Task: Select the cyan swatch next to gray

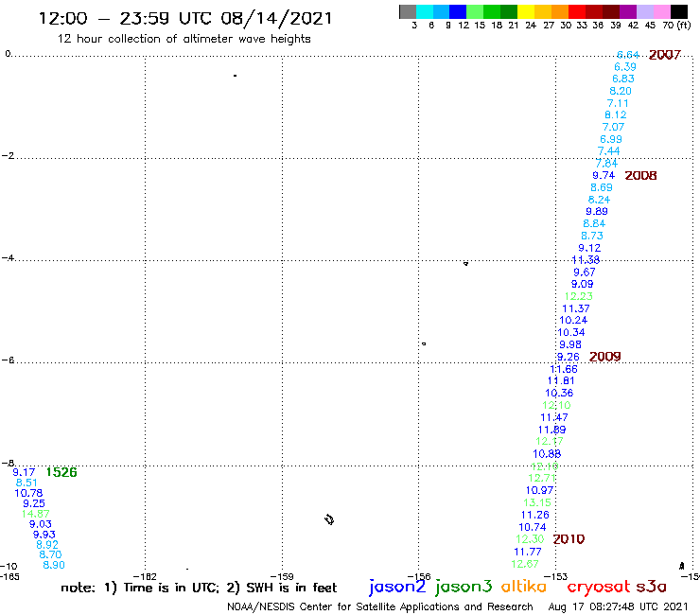Action: 425,11
